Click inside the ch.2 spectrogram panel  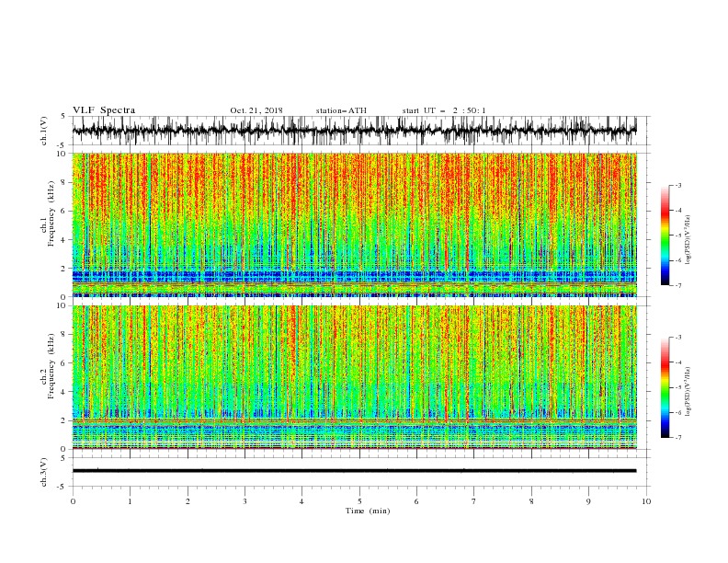coord(355,377)
